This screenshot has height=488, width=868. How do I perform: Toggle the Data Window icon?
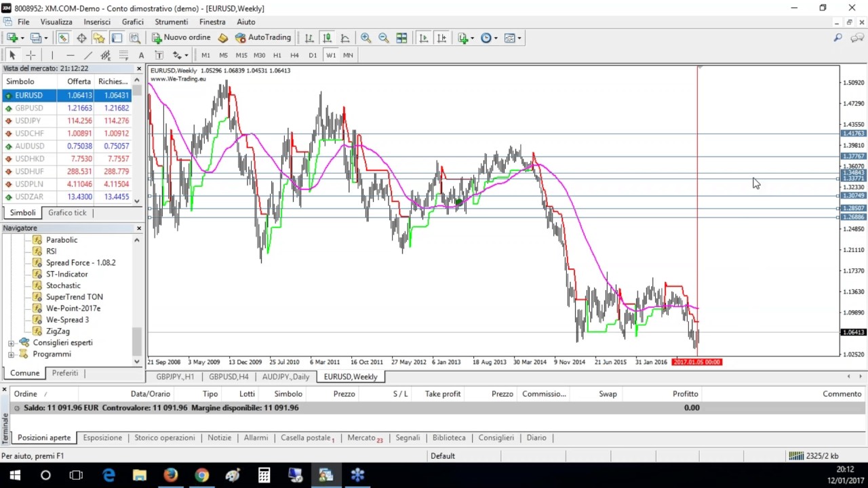pos(81,38)
